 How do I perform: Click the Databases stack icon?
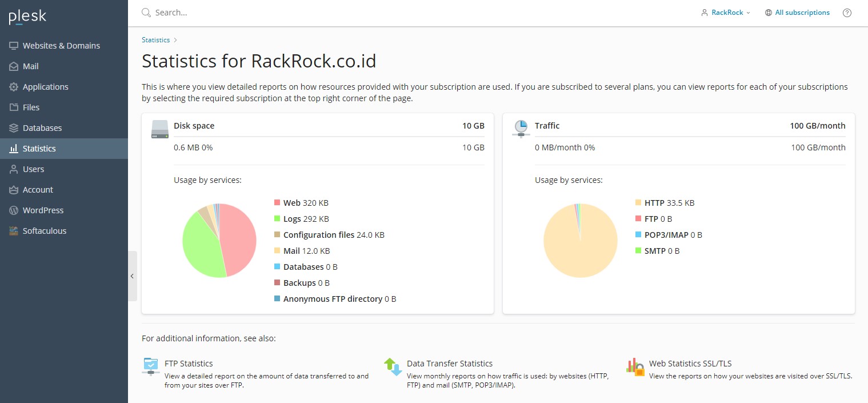coord(14,128)
